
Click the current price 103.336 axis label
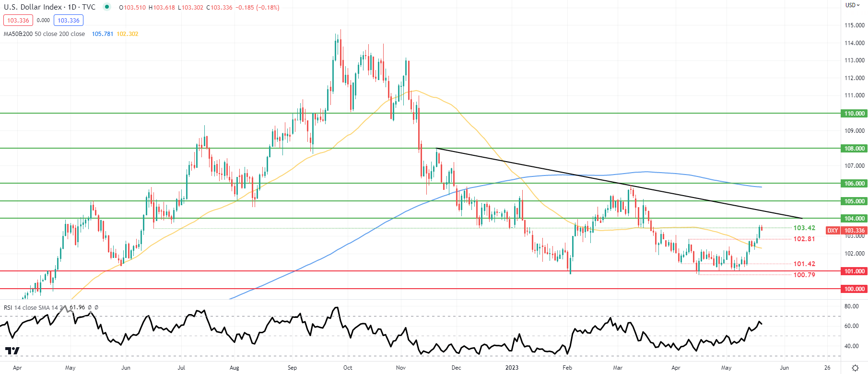tap(854, 231)
